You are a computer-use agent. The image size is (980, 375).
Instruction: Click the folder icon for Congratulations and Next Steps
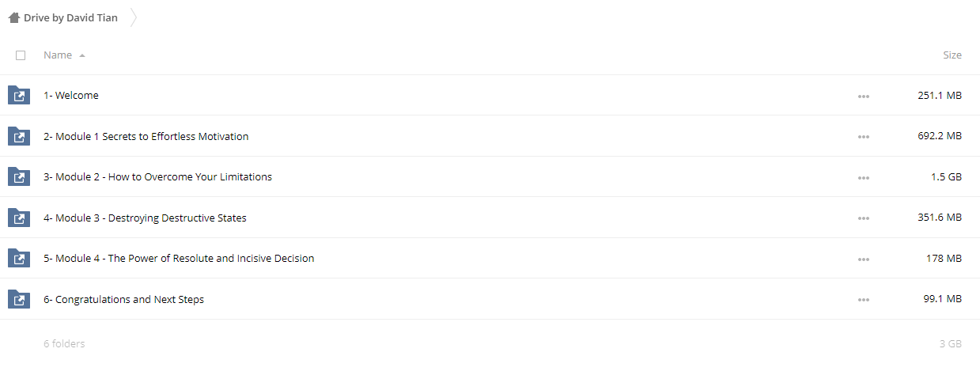click(x=19, y=299)
